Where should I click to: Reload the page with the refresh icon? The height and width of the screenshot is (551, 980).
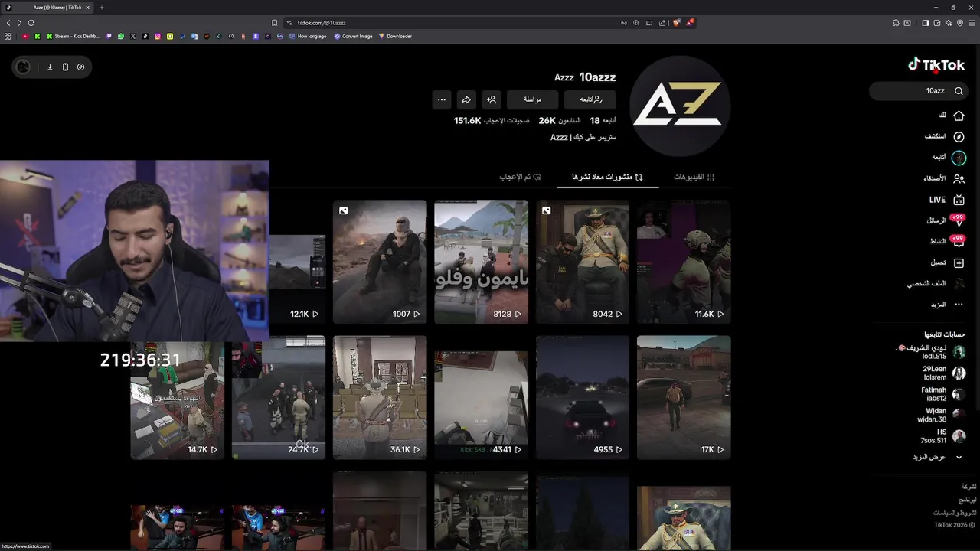coord(31,23)
